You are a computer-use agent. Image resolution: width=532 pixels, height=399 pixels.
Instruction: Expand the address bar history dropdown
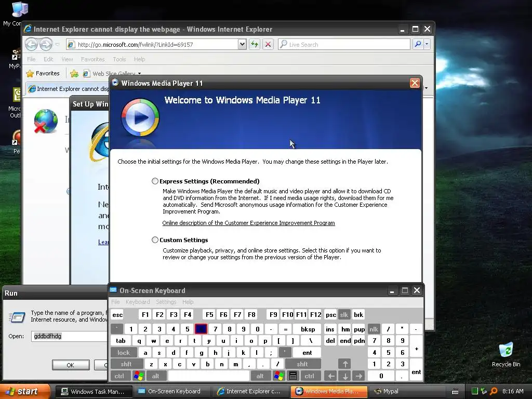(242, 44)
